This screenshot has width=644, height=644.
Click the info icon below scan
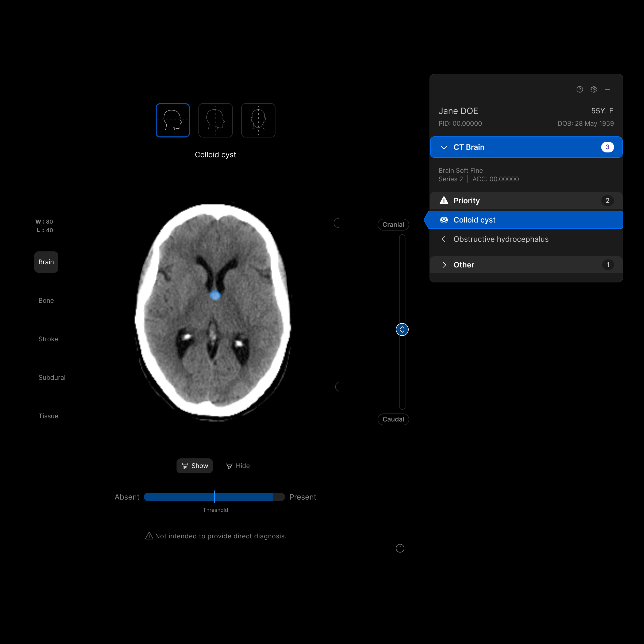(400, 548)
